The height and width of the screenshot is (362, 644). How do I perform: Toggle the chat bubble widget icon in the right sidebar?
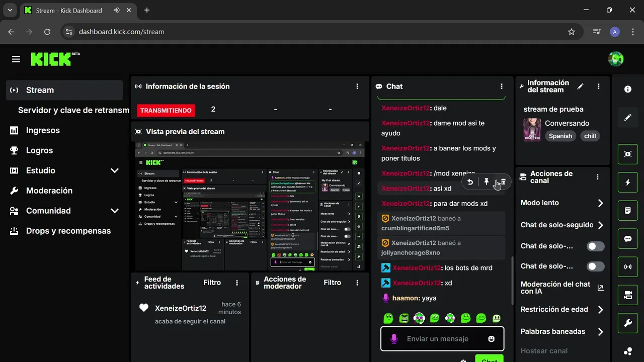(x=628, y=239)
